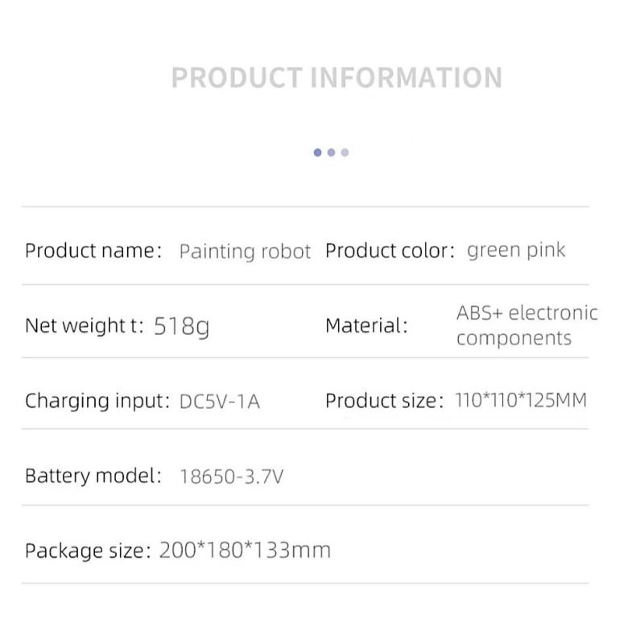The width and height of the screenshot is (644, 644).
Task: Click the "green pink" color value
Action: 516,250
